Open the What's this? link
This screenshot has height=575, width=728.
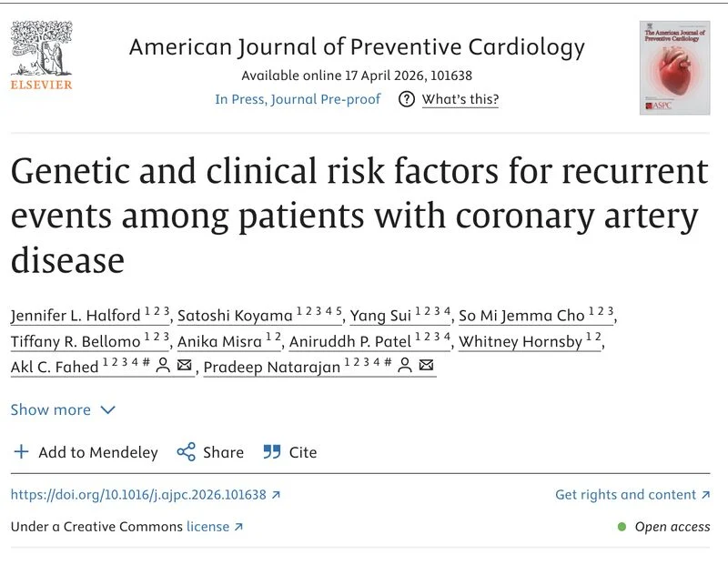[x=460, y=99]
